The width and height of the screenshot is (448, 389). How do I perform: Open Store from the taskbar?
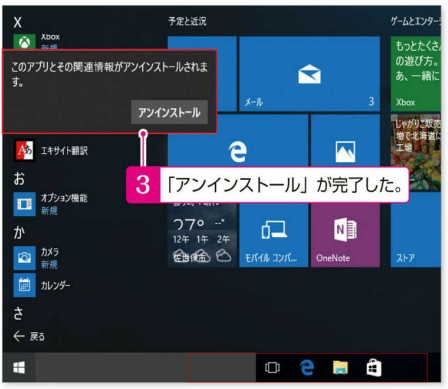tap(374, 368)
